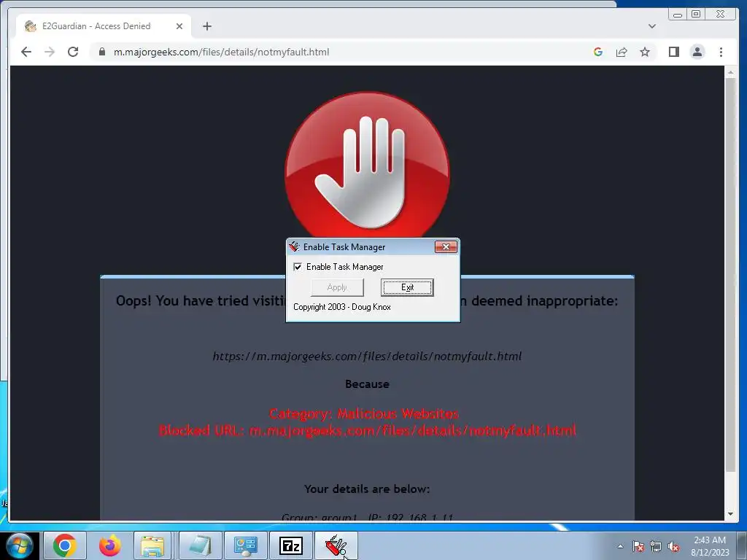Close the Enable Task Manager dialog

(446, 246)
